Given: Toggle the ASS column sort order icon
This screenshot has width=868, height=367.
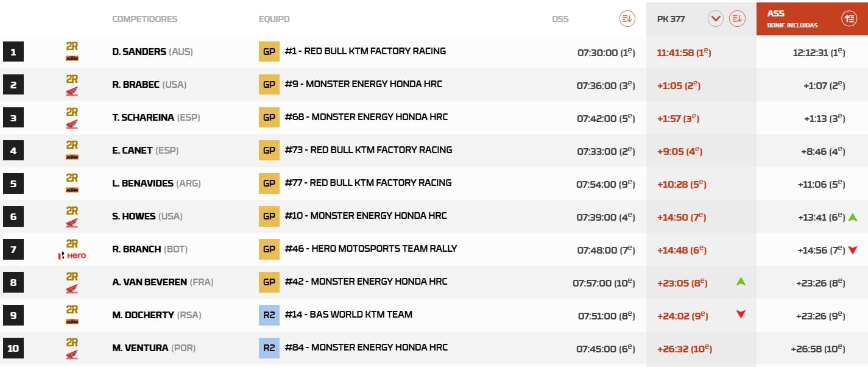Looking at the screenshot, I should [x=849, y=19].
